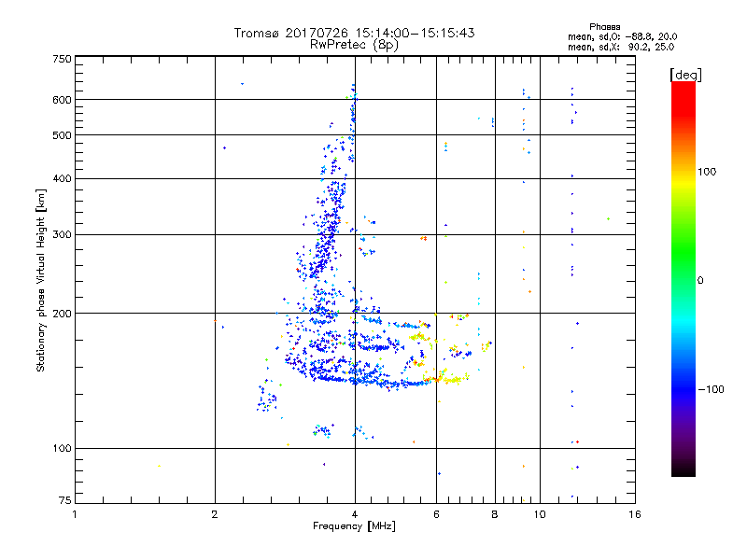Image resolution: width=747 pixels, height=560 pixels.
Task: Click the plot title 'Tromsø 20170726 15:14:00-15:15:43'
Action: (354, 33)
